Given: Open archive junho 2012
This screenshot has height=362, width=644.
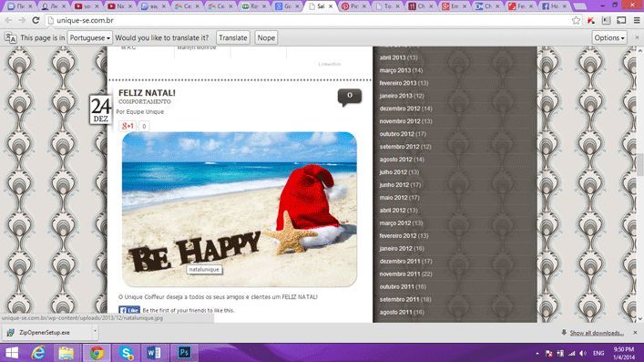Looking at the screenshot, I should coord(400,185).
